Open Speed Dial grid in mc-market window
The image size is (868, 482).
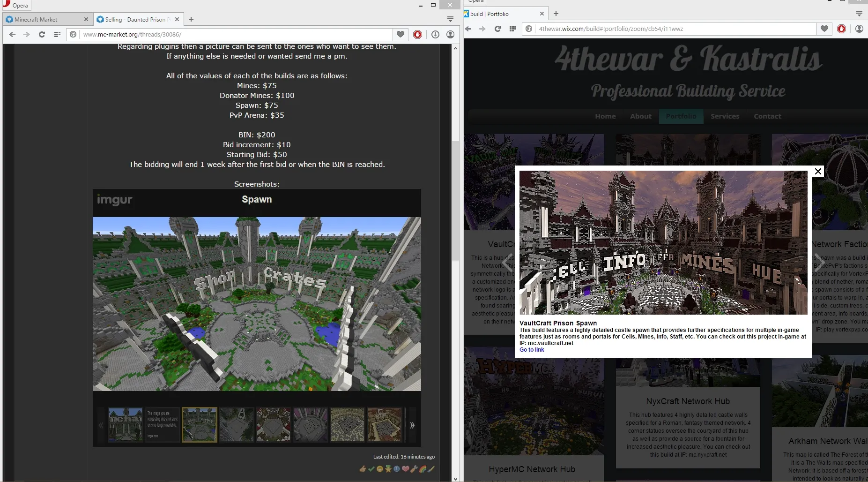coord(57,34)
